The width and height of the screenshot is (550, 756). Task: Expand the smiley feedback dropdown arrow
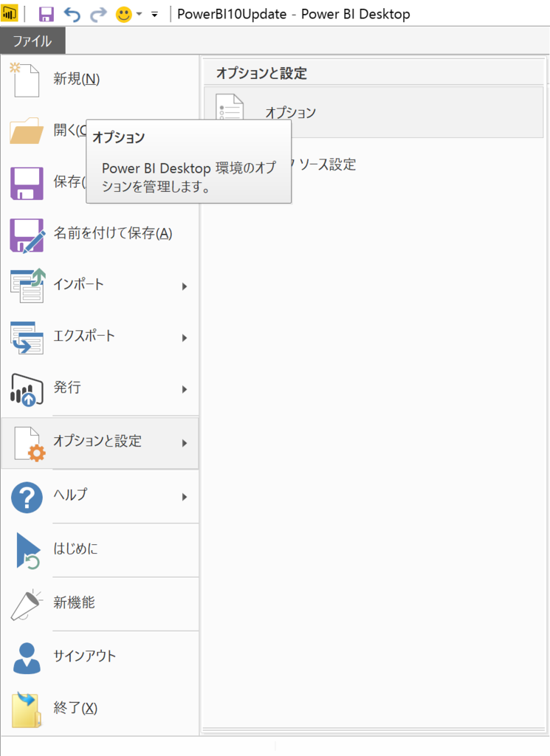pyautogui.click(x=140, y=14)
